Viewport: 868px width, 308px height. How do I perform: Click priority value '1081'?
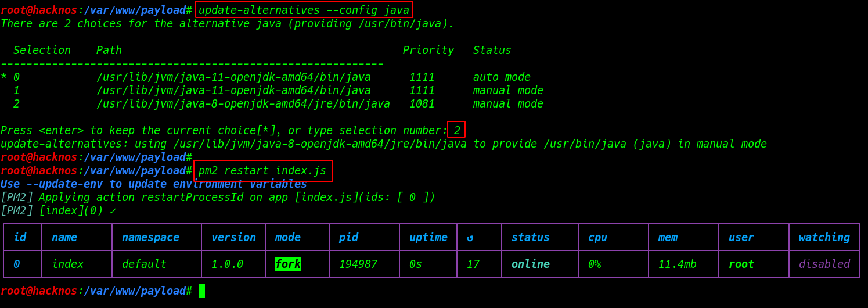coord(422,104)
